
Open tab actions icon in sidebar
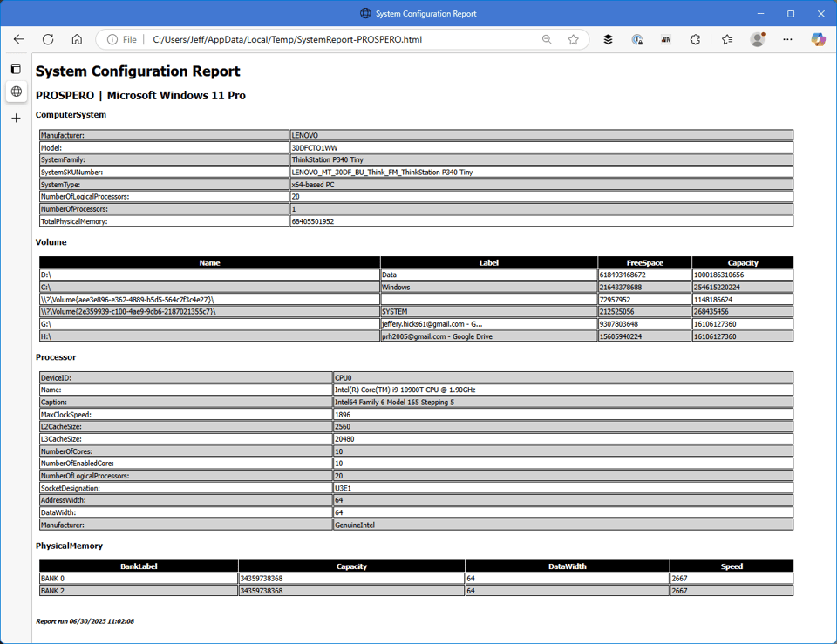point(16,69)
